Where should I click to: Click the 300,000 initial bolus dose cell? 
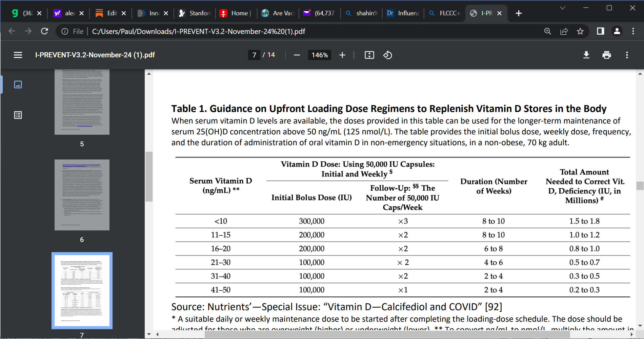(311, 221)
